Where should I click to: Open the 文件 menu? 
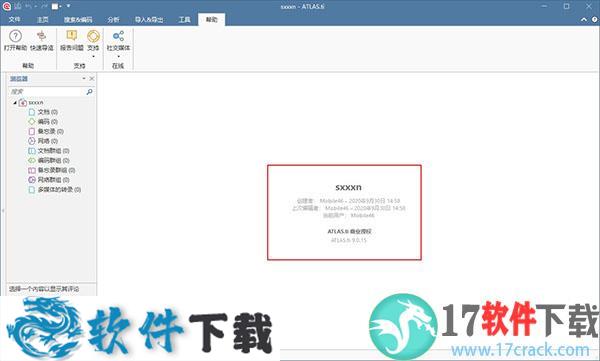14,20
